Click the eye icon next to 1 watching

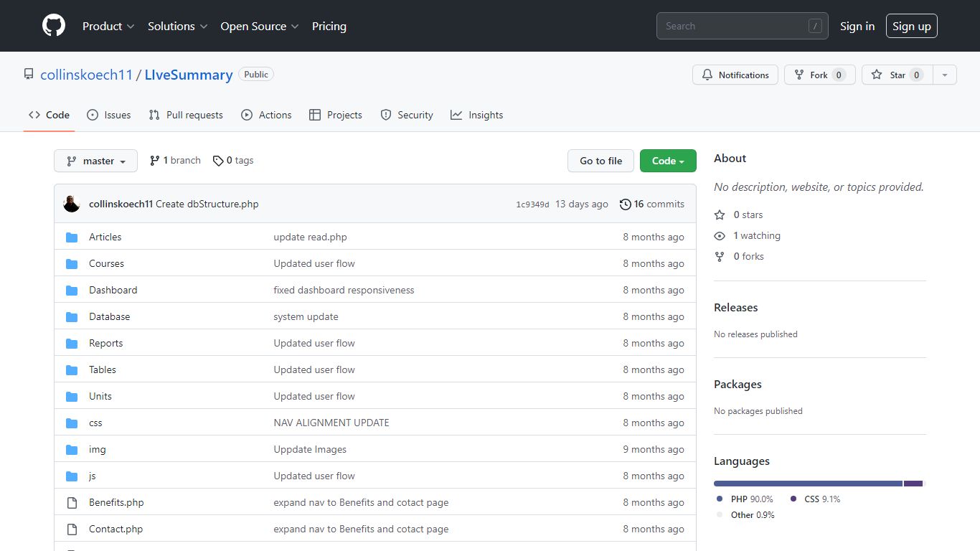[x=720, y=235]
